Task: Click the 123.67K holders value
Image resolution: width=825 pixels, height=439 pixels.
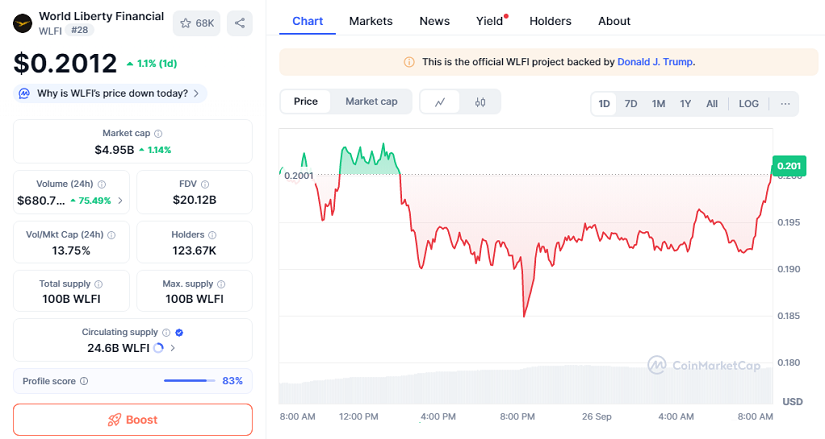Action: [194, 251]
